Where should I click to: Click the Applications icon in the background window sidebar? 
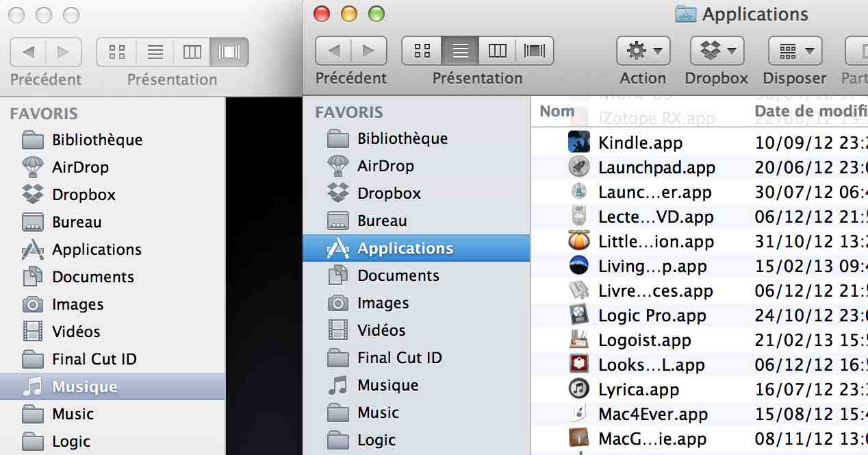[33, 249]
